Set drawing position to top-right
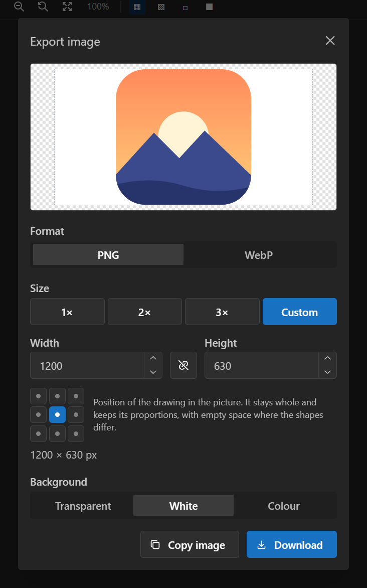 tap(76, 396)
